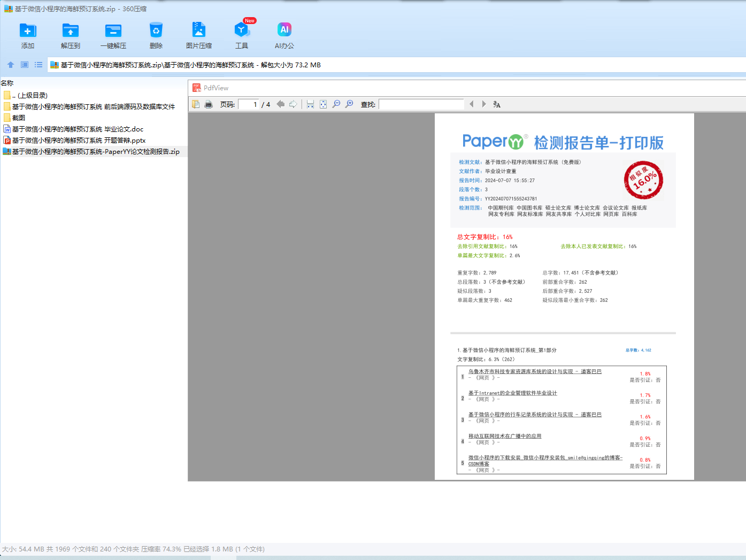The image size is (746, 560).
Task: Open the 基于Intranet的企业管理软件毕业设计 link
Action: 512,393
